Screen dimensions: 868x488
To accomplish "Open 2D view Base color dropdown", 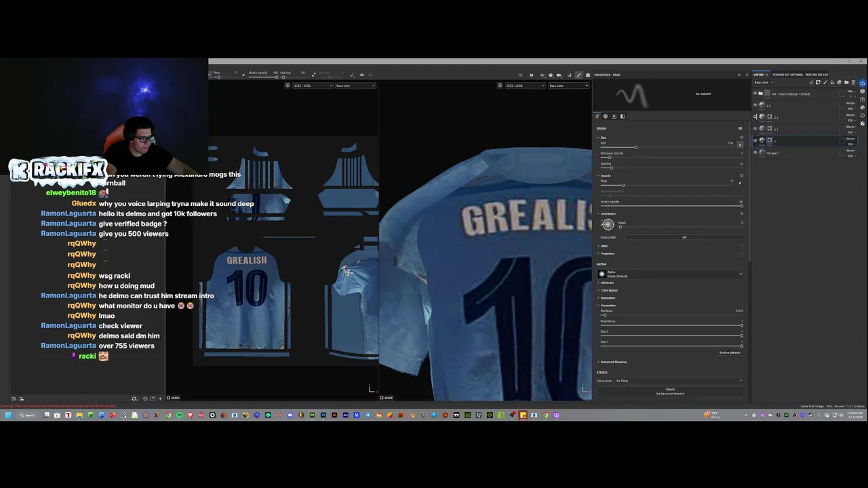I will pyautogui.click(x=355, y=85).
